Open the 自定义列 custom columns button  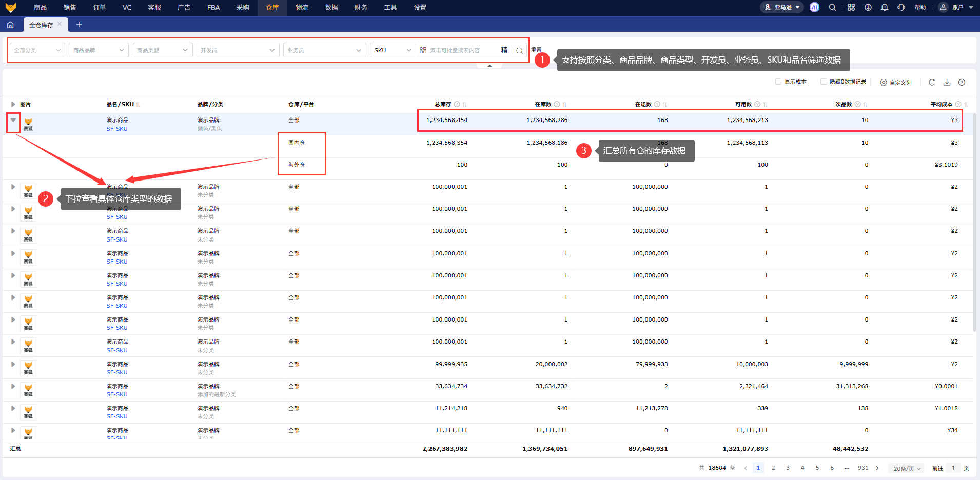pos(896,82)
